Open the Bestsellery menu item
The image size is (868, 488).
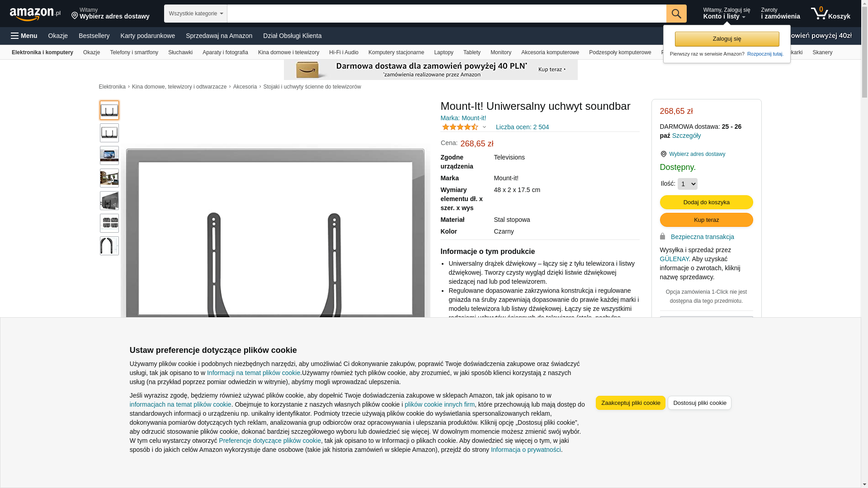coord(94,36)
